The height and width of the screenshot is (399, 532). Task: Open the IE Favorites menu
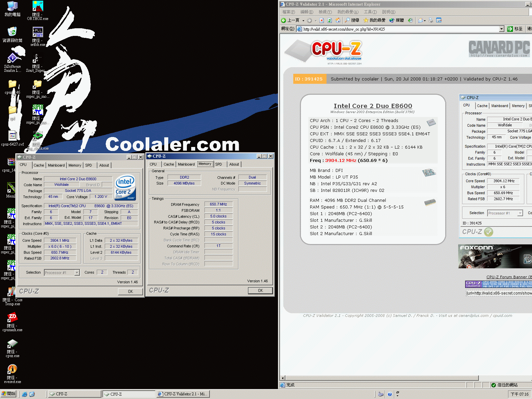[348, 12]
